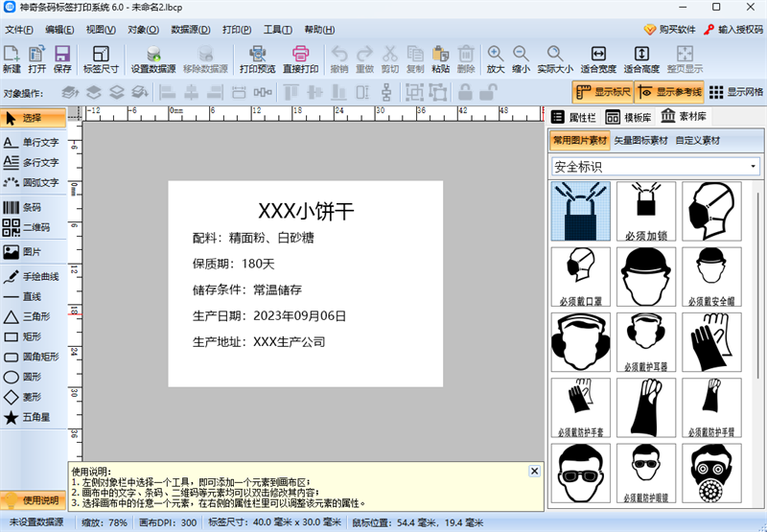The width and height of the screenshot is (767, 532).
Task: Choose the 五角星 star shape tool
Action: point(33,418)
